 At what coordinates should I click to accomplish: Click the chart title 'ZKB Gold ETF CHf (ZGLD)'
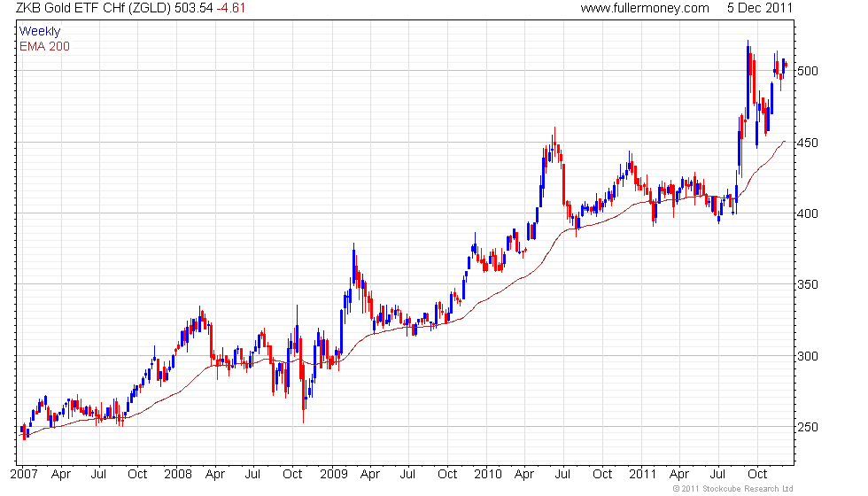[94, 8]
